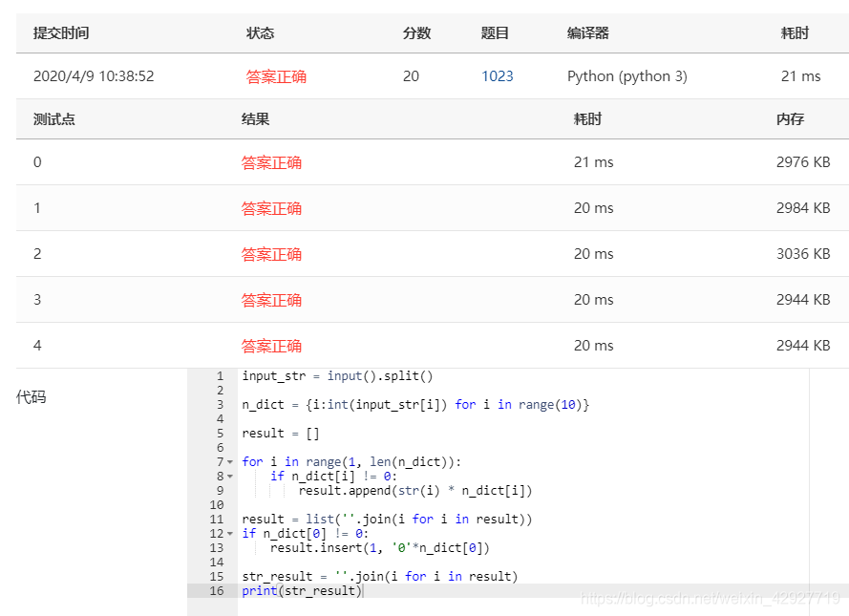Place cursor on the result = [] line
The width and height of the screenshot is (849, 616).
tap(281, 434)
